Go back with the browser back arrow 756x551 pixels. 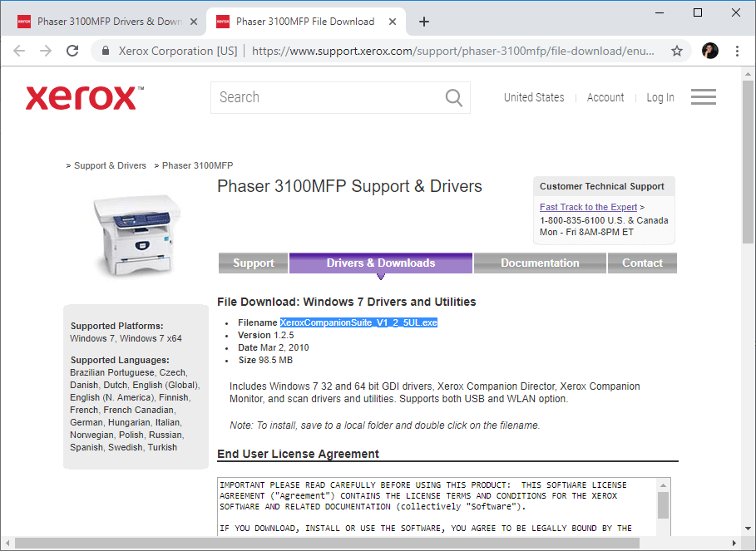coord(19,51)
